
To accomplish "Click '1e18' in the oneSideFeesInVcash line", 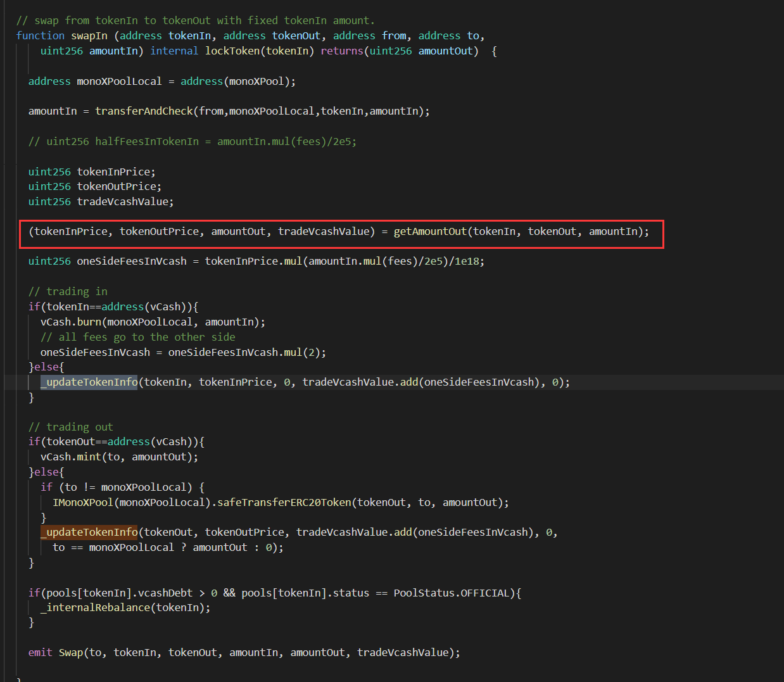I will click(x=467, y=261).
